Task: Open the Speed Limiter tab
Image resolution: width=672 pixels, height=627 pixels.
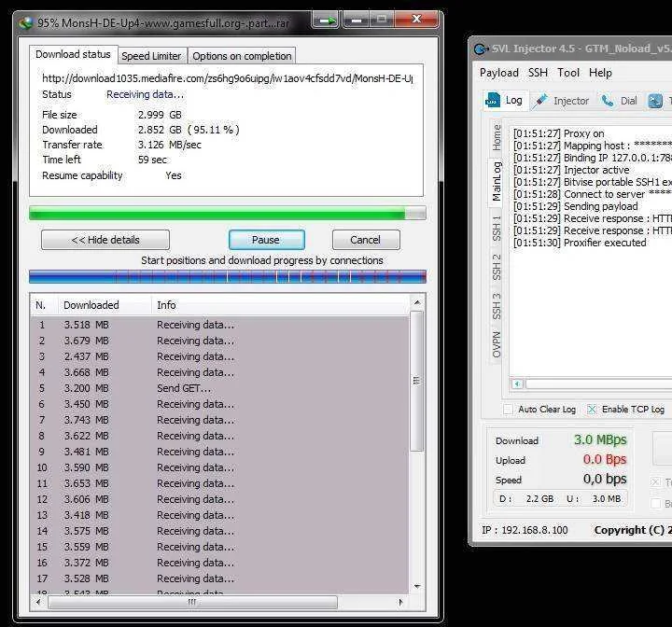Action: tap(151, 56)
